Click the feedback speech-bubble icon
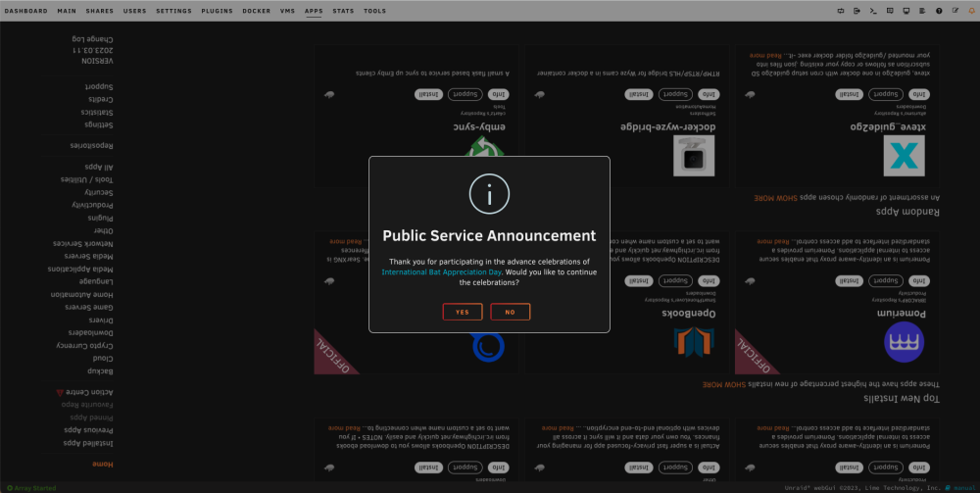The height and width of the screenshot is (493, 980). tap(890, 11)
